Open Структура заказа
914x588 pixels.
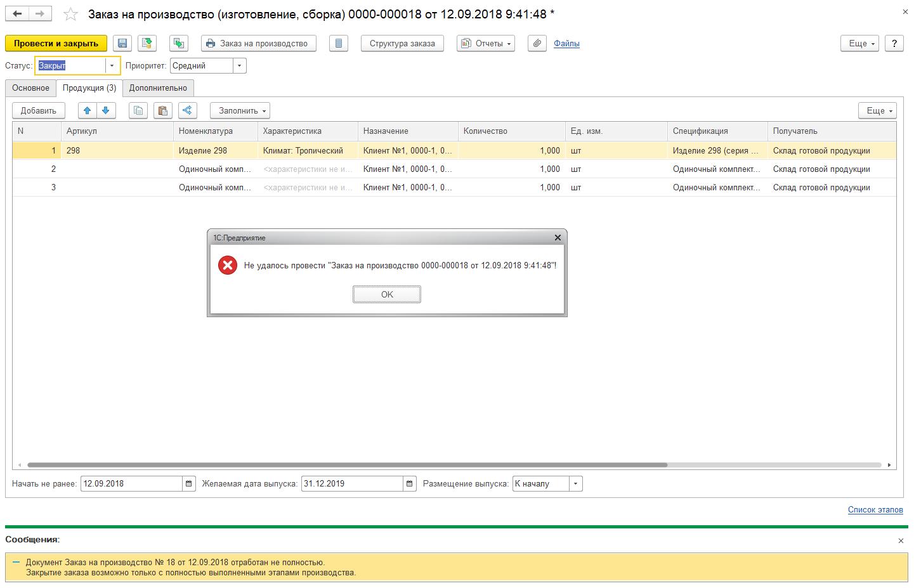tap(402, 43)
